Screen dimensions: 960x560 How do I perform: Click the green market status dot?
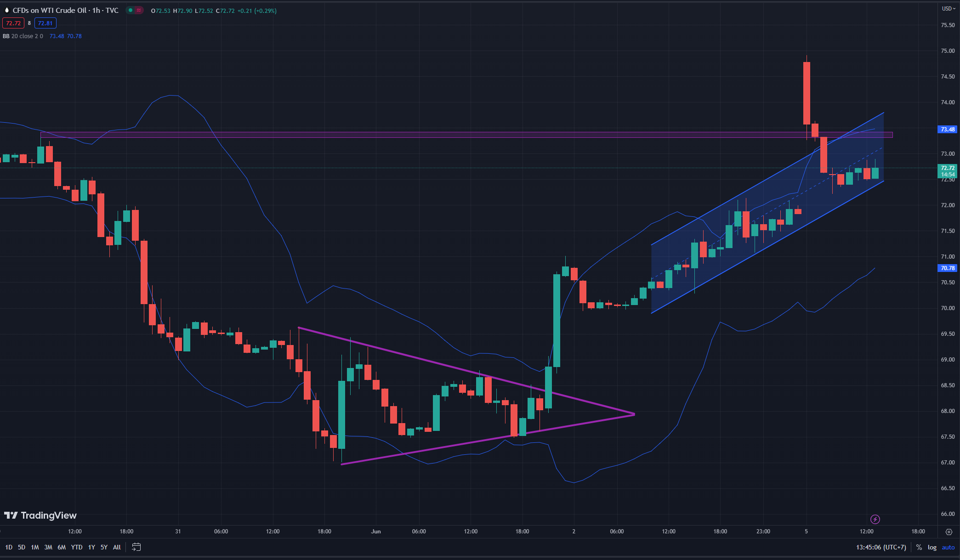131,10
